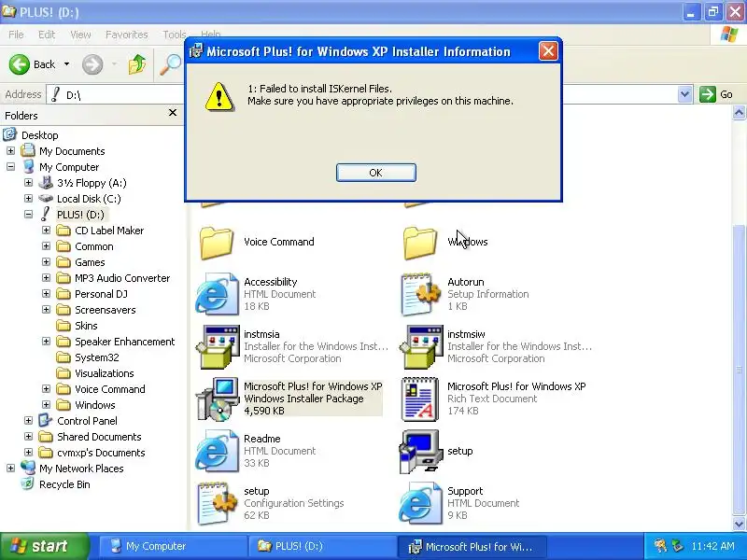Click the Start button

(44, 546)
